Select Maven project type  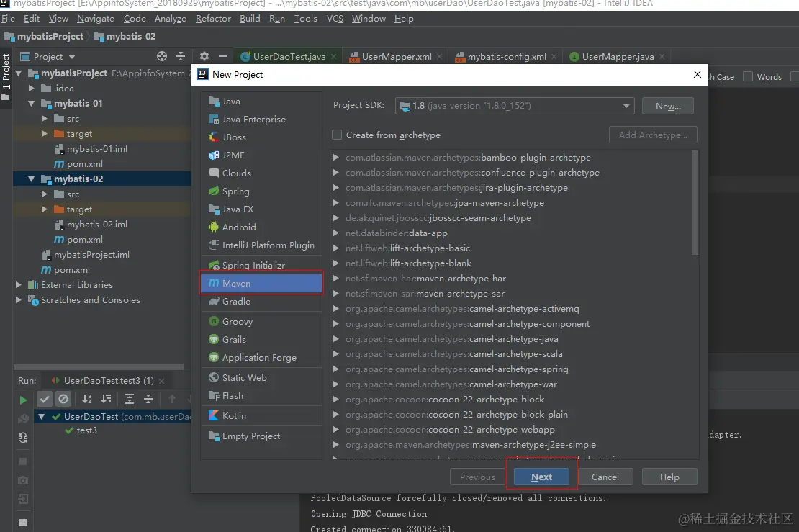tap(261, 284)
